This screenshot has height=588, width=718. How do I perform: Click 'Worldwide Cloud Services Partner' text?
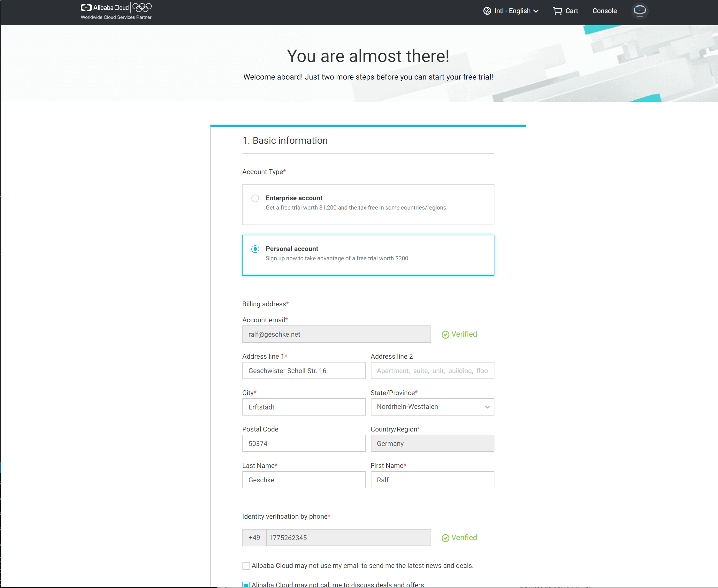click(116, 17)
